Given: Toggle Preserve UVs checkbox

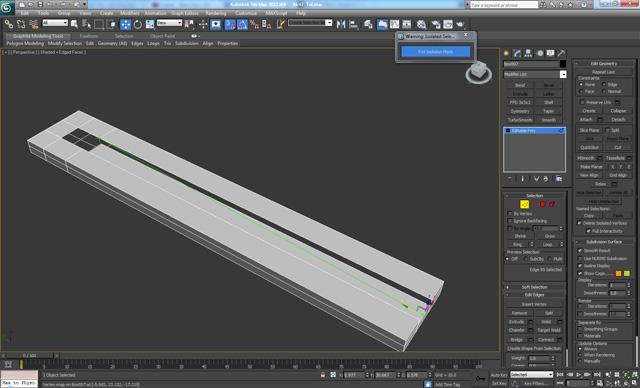Looking at the screenshot, I should pyautogui.click(x=582, y=102).
